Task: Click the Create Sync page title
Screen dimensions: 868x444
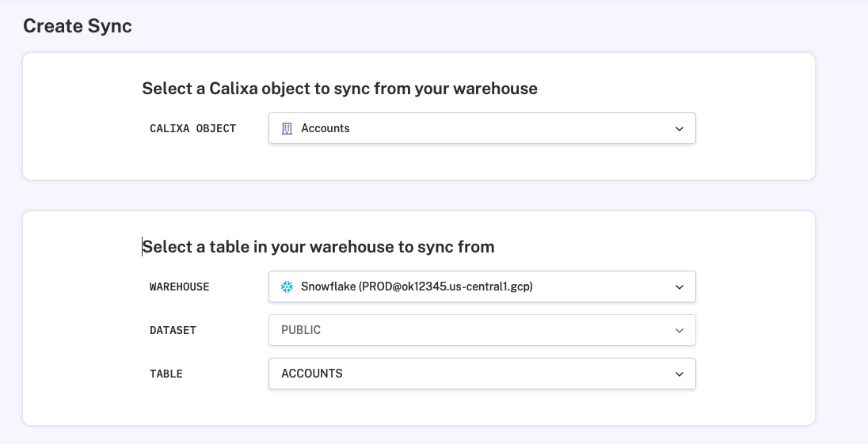Action: (x=78, y=26)
